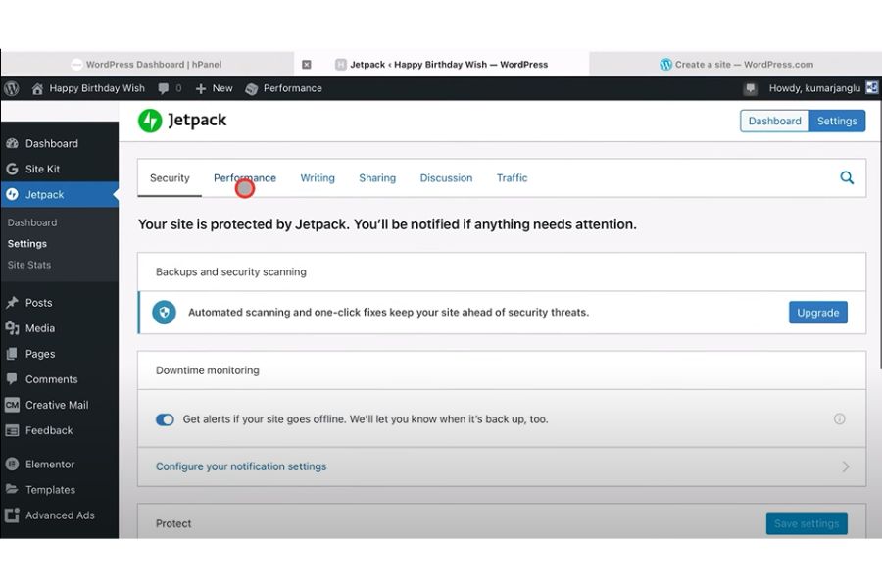Switch to the Performance settings tab
Screen dimensions: 882x588
click(x=245, y=178)
